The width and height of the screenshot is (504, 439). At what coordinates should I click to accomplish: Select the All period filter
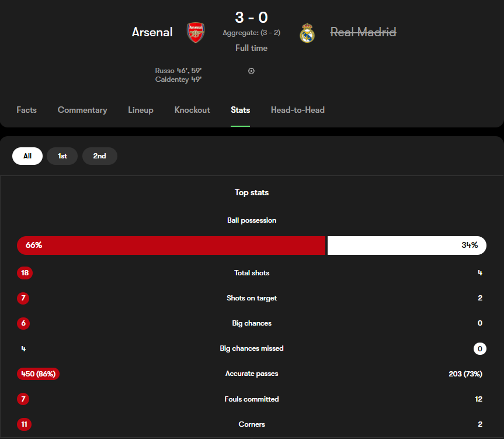pos(27,156)
